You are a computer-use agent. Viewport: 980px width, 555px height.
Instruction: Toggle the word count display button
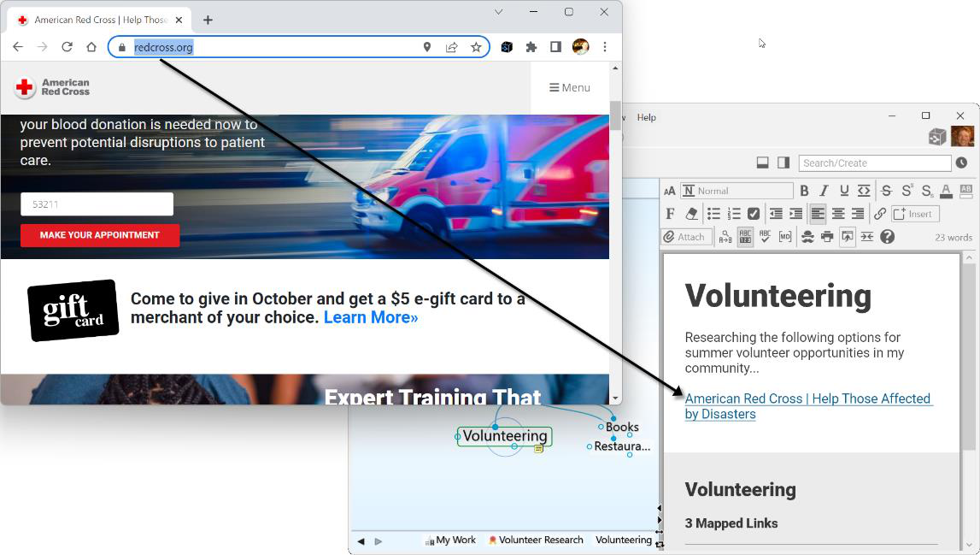[745, 237]
